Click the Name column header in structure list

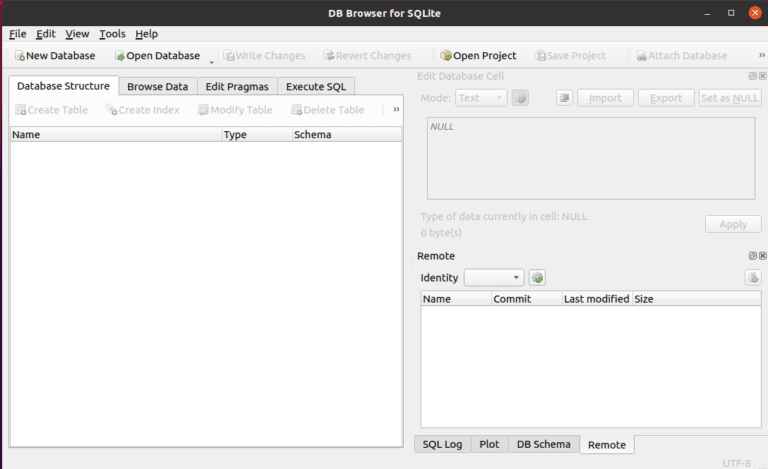(116, 135)
